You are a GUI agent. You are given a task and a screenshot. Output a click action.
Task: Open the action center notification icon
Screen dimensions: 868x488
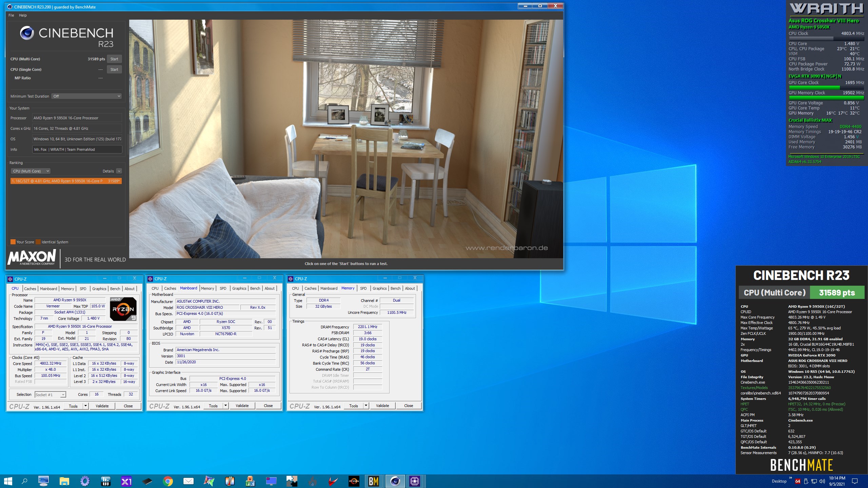[x=855, y=481]
